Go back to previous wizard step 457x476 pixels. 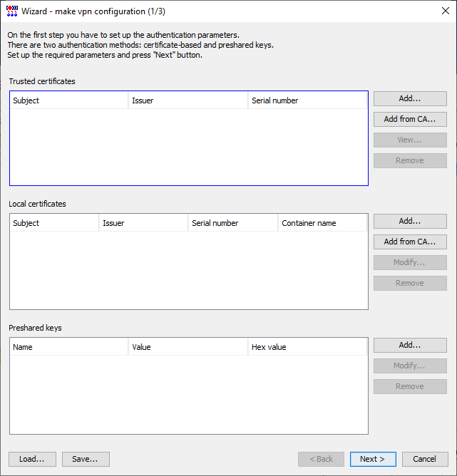coord(321,459)
